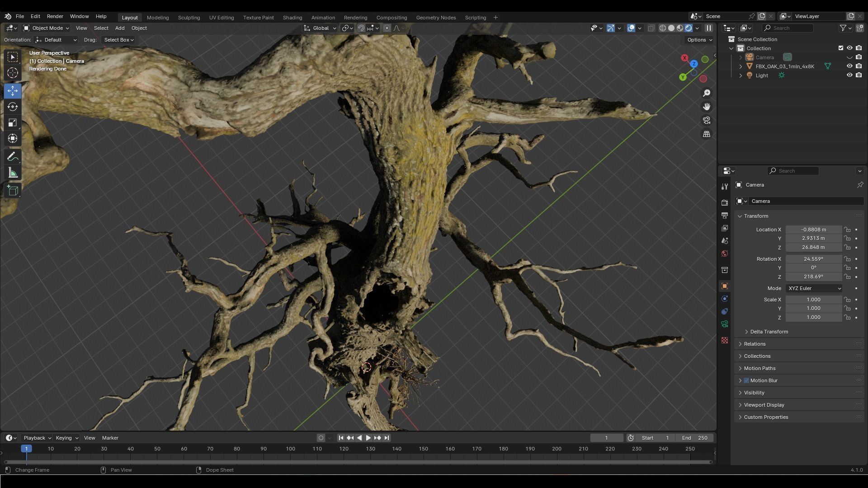The width and height of the screenshot is (868, 488).
Task: Open the Camera Data properties tab
Action: point(725,324)
